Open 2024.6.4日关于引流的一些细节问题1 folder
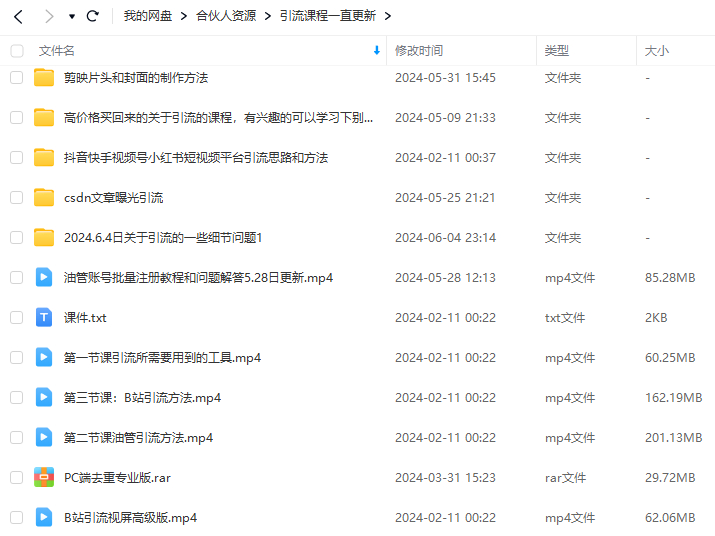Image resolution: width=715 pixels, height=536 pixels. click(x=162, y=237)
